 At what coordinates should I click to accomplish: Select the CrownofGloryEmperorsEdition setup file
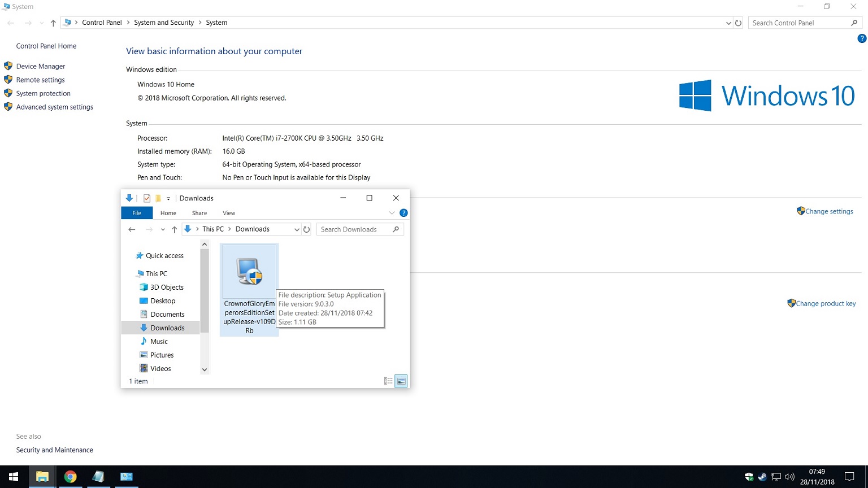(249, 290)
